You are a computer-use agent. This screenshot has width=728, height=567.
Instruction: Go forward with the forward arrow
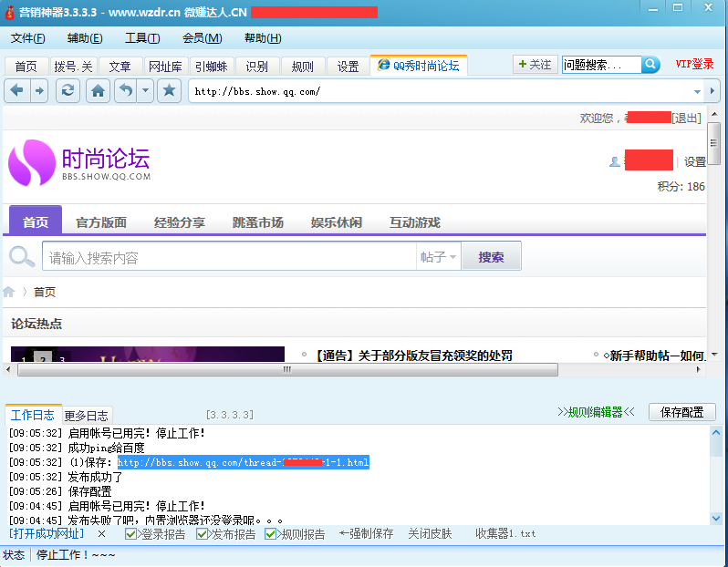[x=40, y=90]
